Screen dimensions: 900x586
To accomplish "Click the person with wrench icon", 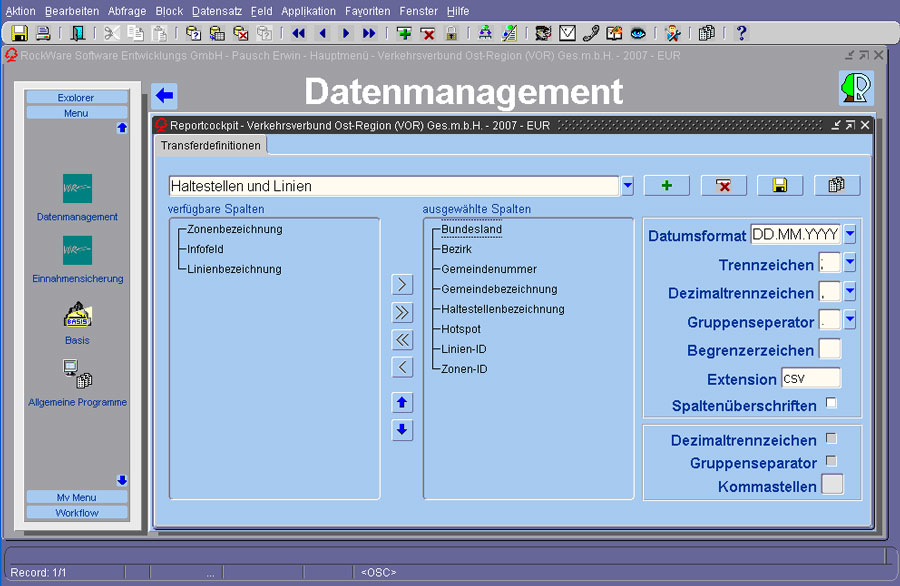I will click(x=673, y=33).
